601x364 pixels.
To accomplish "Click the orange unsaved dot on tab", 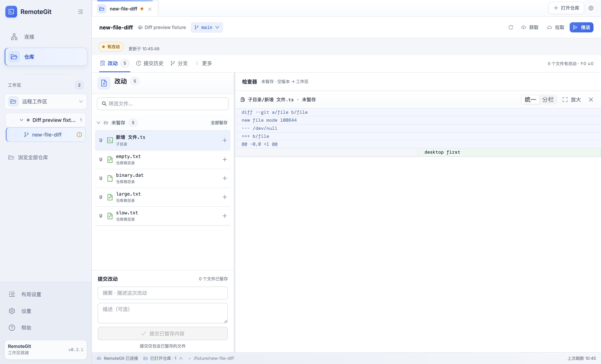I will [142, 9].
